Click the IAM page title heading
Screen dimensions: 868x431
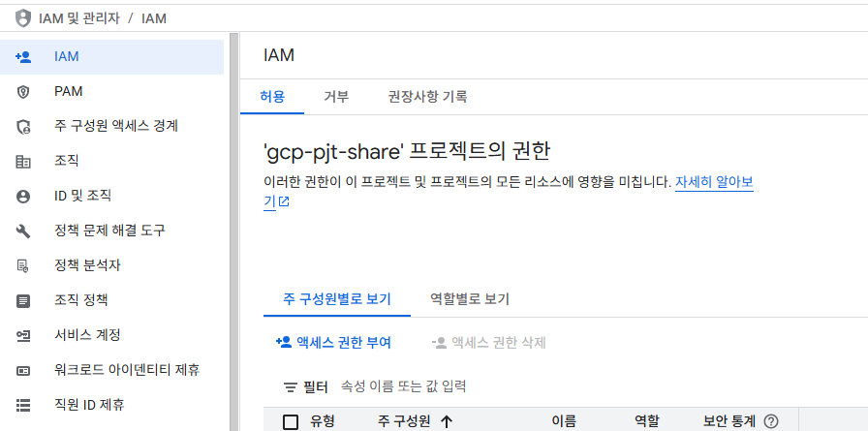tap(279, 55)
